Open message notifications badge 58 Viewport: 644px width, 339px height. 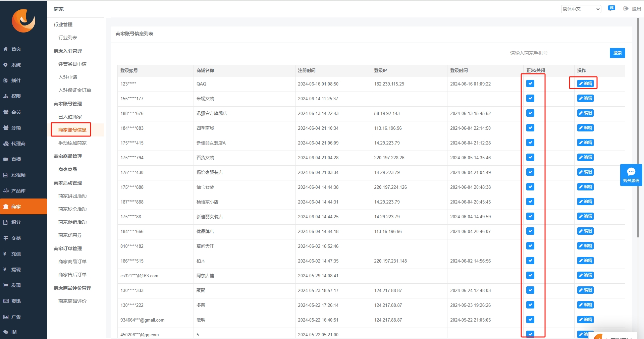point(611,8)
